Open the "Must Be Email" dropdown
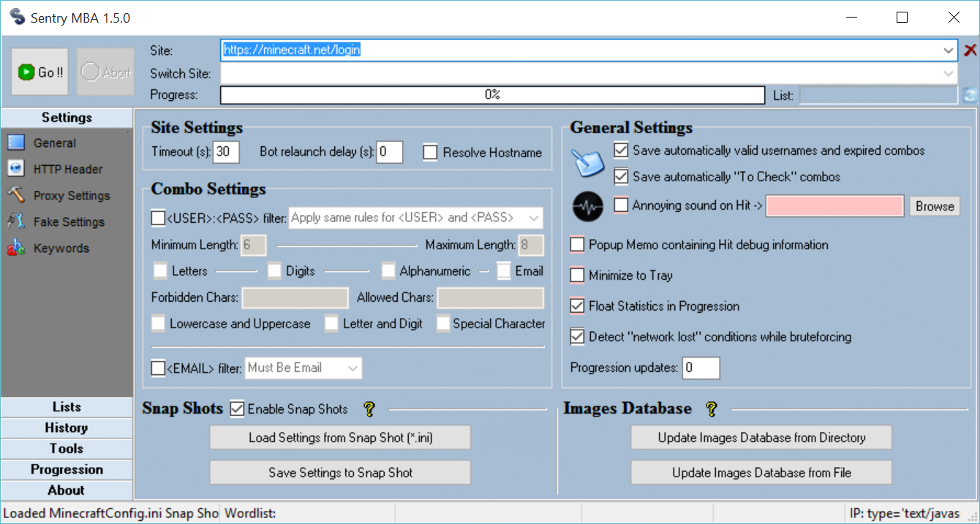 coord(353,368)
